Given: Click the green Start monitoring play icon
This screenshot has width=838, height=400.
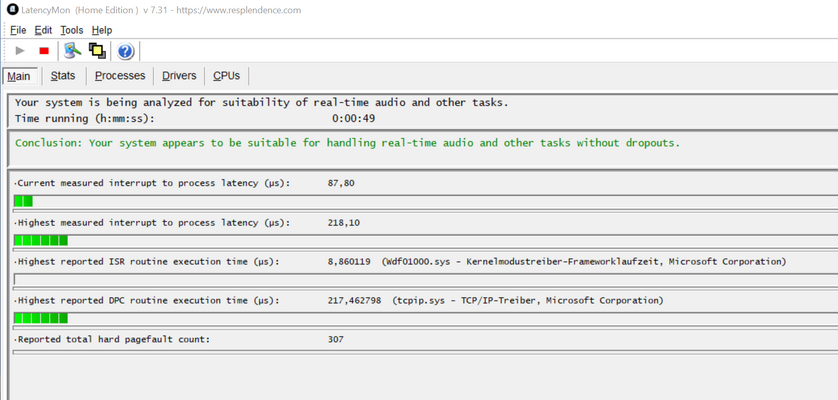Looking at the screenshot, I should tap(20, 51).
